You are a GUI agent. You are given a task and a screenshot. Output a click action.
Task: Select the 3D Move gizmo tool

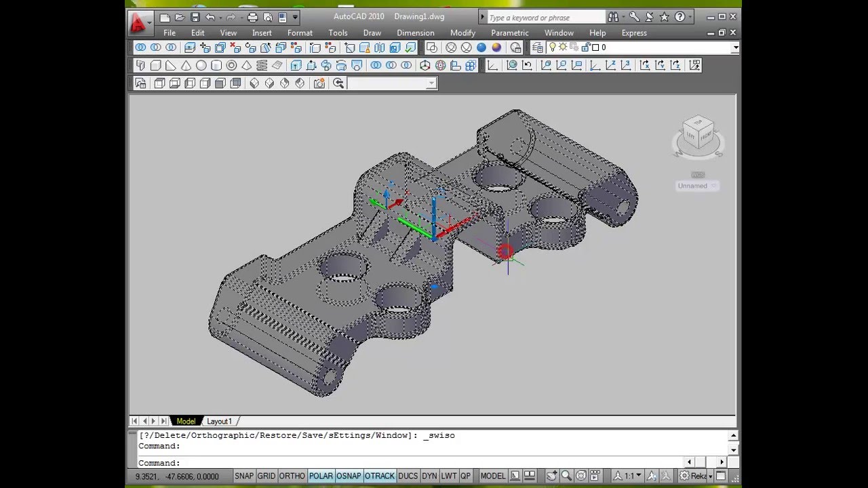425,66
